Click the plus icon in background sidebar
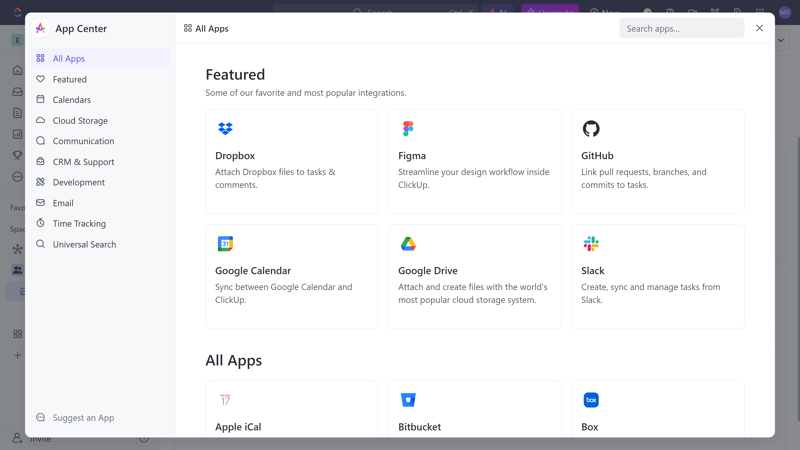Screen dimensions: 800x450 point(17,355)
